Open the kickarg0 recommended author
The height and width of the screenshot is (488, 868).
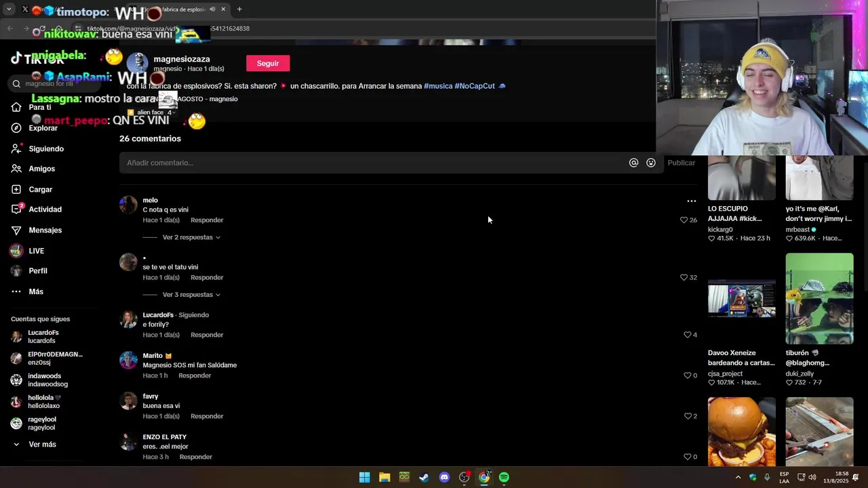tap(720, 230)
